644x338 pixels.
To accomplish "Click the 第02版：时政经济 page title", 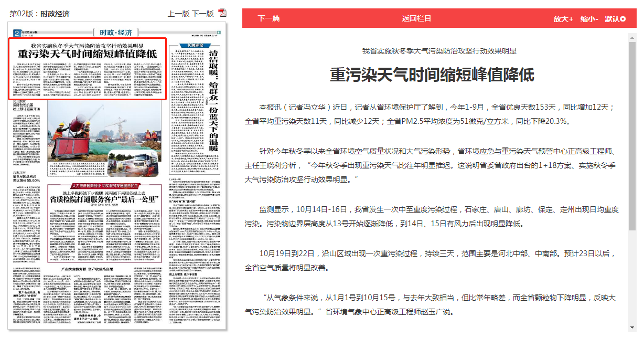I will (x=40, y=14).
